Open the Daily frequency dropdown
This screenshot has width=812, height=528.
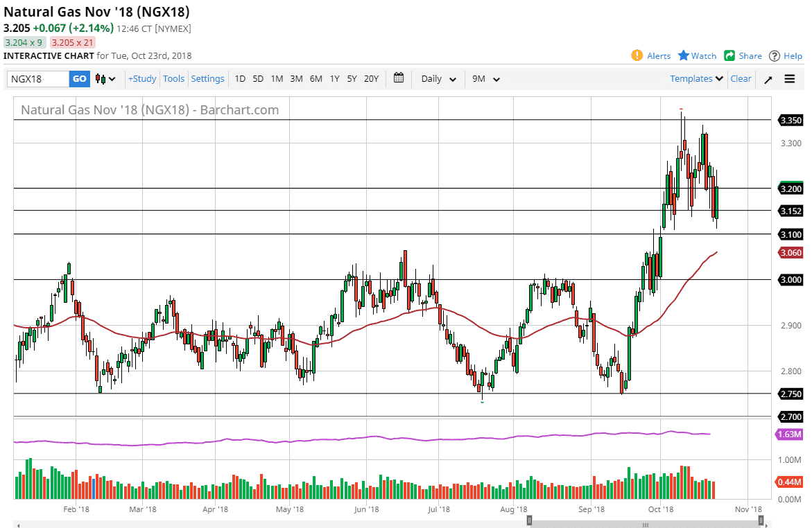(438, 79)
